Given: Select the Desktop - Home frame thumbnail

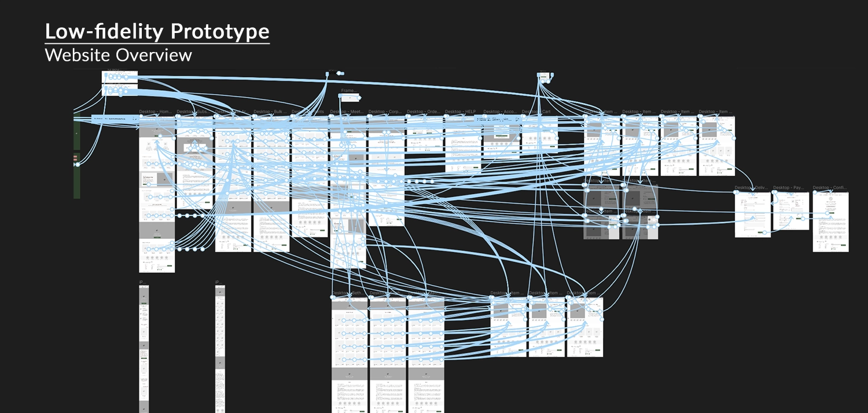Looking at the screenshot, I should [157, 194].
